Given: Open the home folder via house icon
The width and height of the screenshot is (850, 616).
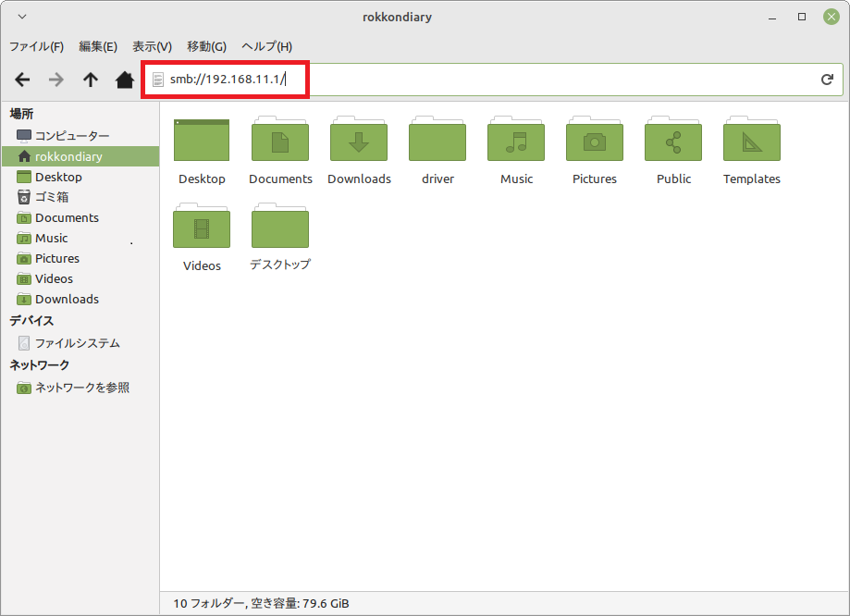Looking at the screenshot, I should 125,80.
